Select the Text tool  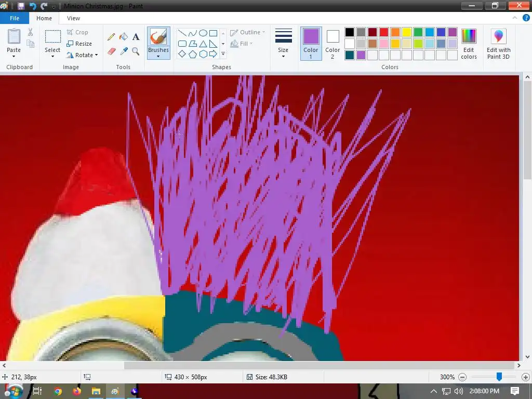pos(136,37)
